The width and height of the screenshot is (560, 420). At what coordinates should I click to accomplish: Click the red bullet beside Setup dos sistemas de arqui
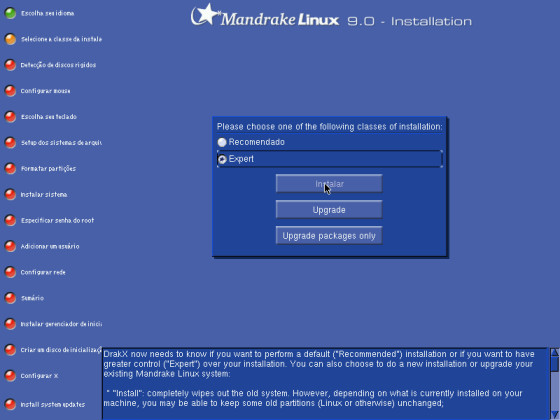coord(10,143)
